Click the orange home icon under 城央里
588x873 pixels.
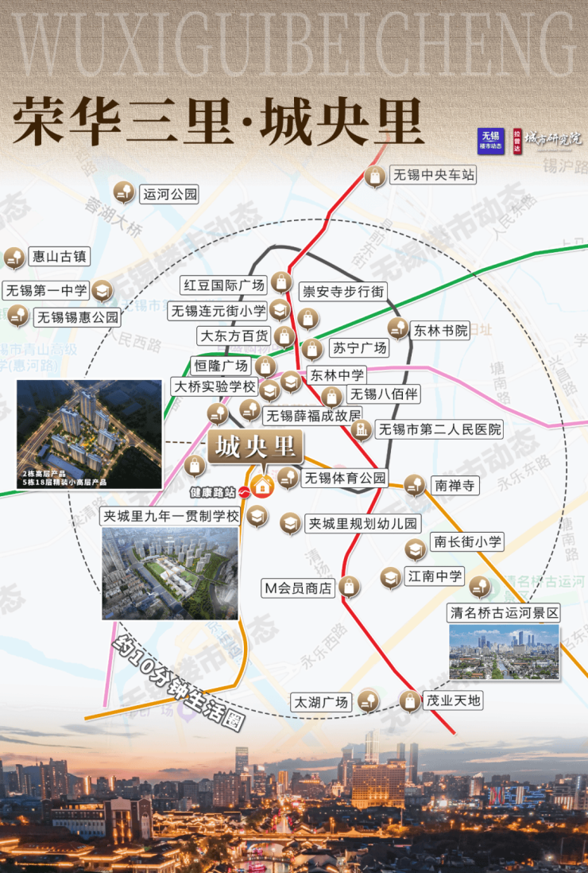[x=262, y=487]
